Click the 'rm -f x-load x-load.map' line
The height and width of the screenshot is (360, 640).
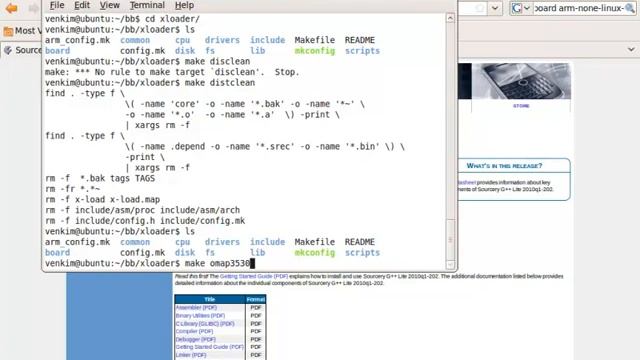[102, 200]
